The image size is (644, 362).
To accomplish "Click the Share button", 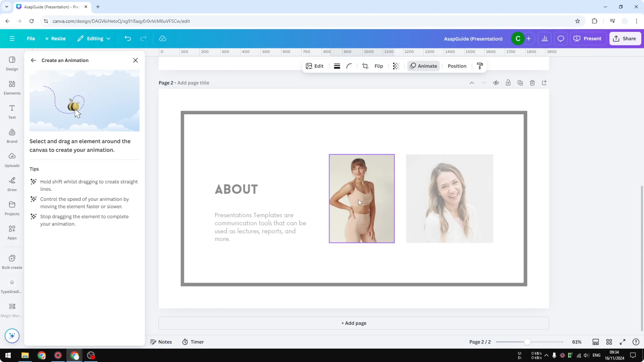I will 625,38.
